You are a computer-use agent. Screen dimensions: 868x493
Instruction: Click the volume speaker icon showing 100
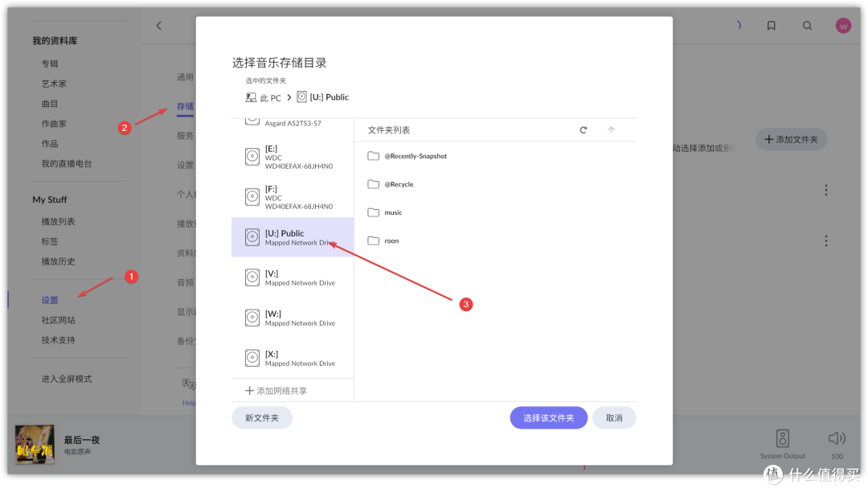[x=836, y=438]
